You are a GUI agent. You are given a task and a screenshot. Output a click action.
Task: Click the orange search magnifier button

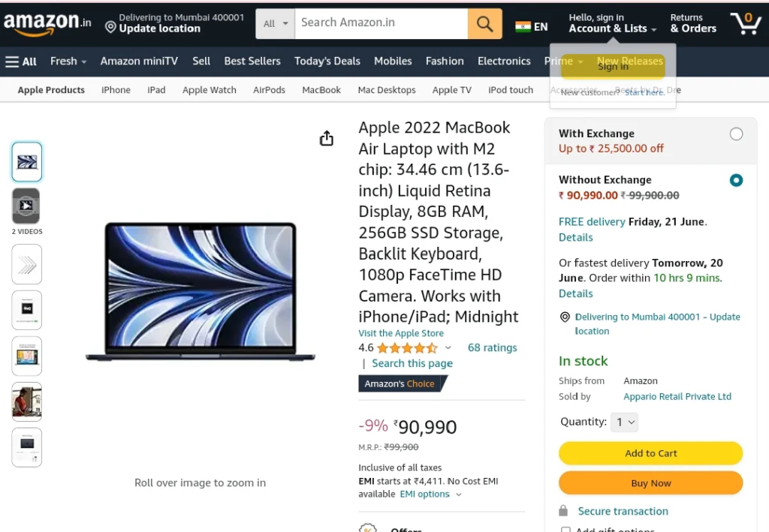coord(484,23)
